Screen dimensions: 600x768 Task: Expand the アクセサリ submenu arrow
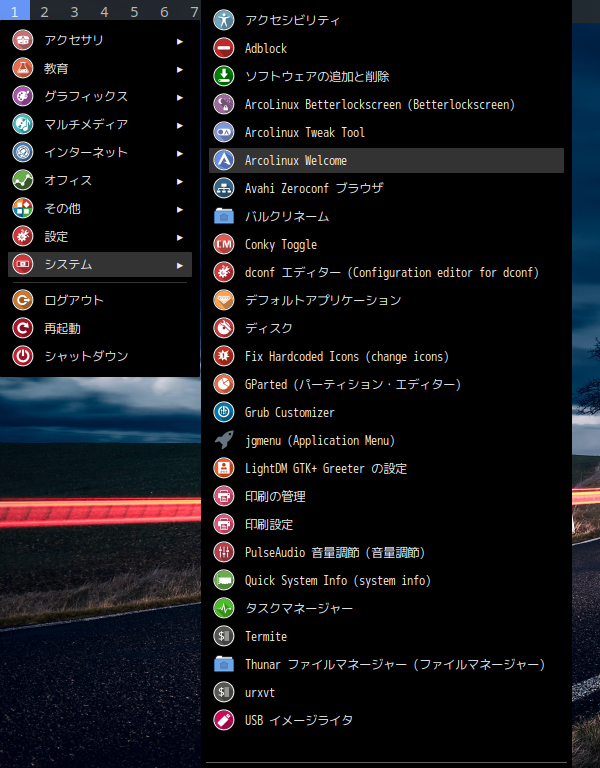click(x=180, y=42)
